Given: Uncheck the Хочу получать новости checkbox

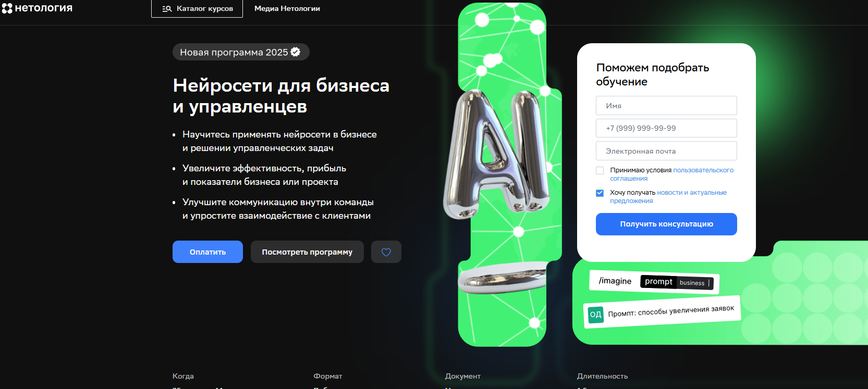Looking at the screenshot, I should pos(600,193).
